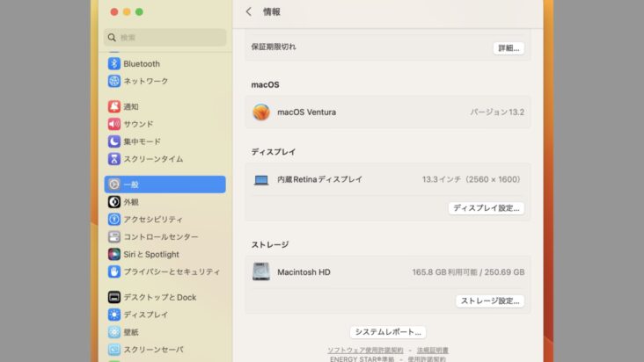644x362 pixels.
Task: Click the ストレージ section heading
Action: [270, 245]
